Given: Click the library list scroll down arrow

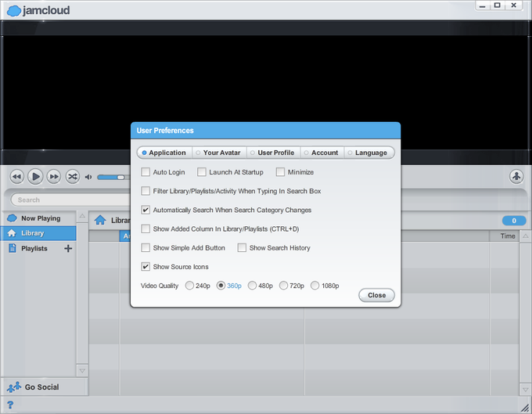Looking at the screenshot, I should 525,390.
